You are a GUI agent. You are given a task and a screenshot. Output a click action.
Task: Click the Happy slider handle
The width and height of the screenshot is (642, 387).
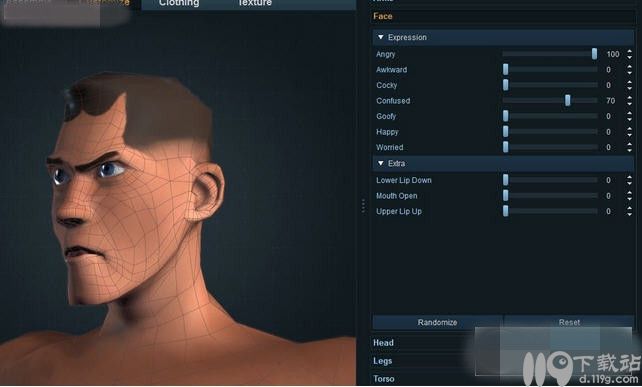tap(506, 131)
